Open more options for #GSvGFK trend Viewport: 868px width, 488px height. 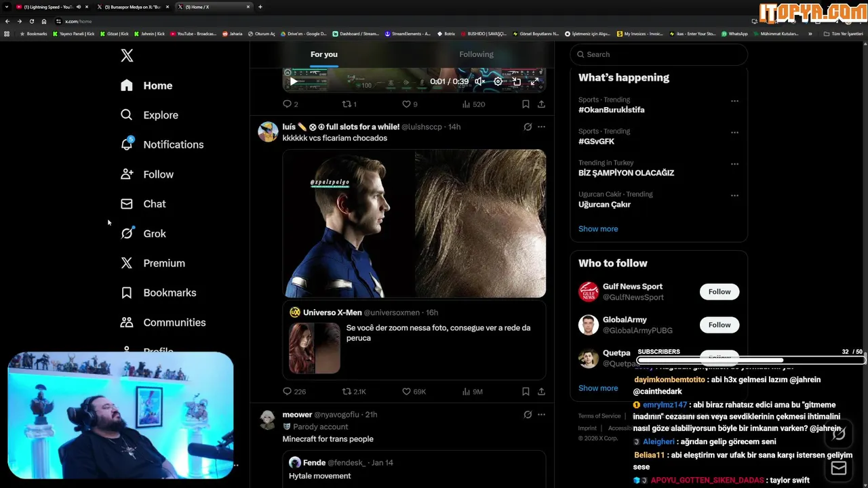point(734,133)
